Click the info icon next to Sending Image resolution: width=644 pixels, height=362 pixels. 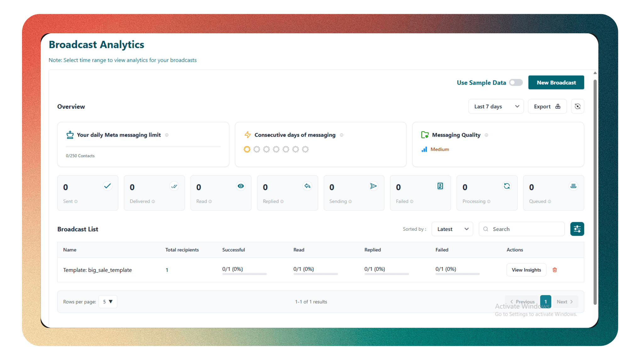(350, 201)
